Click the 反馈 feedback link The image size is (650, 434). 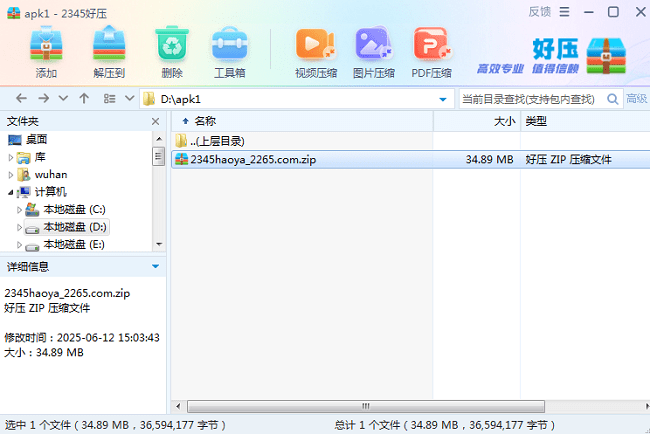pos(540,12)
